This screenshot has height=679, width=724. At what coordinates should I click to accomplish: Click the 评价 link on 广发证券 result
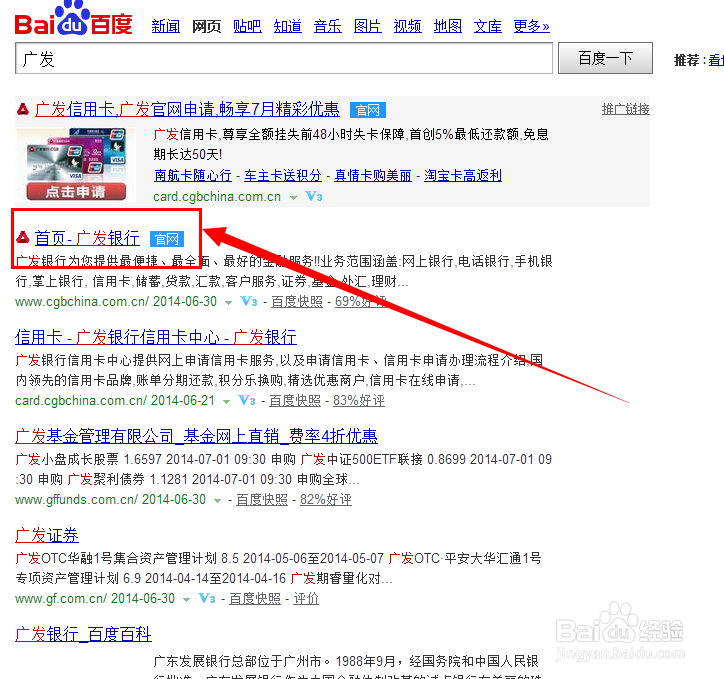point(306,599)
